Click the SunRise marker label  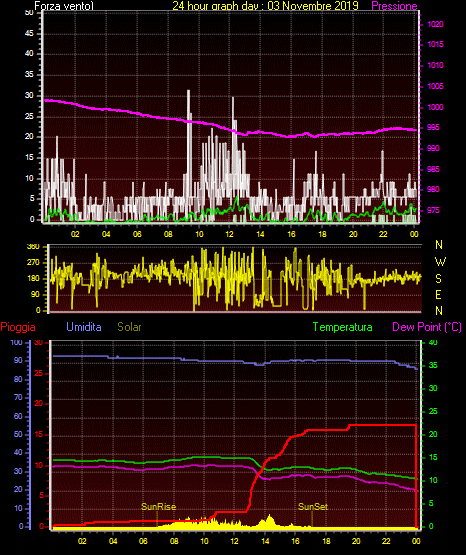coord(159,507)
